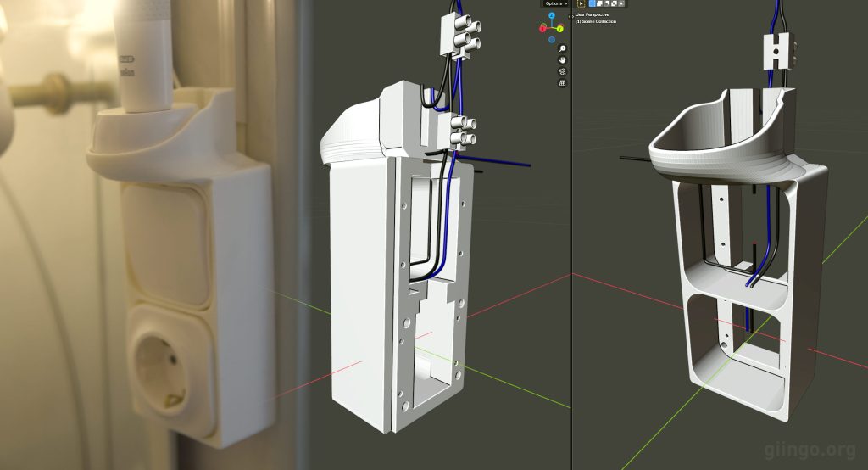Viewport: 868px width, 470px height.
Task: Click the red X axis on navigation gizmo
Action: click(x=542, y=28)
